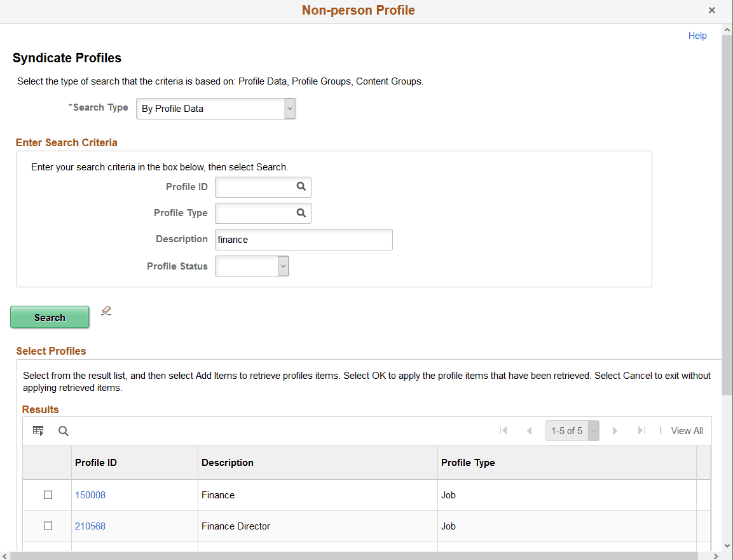Click inside the Description field

[303, 240]
